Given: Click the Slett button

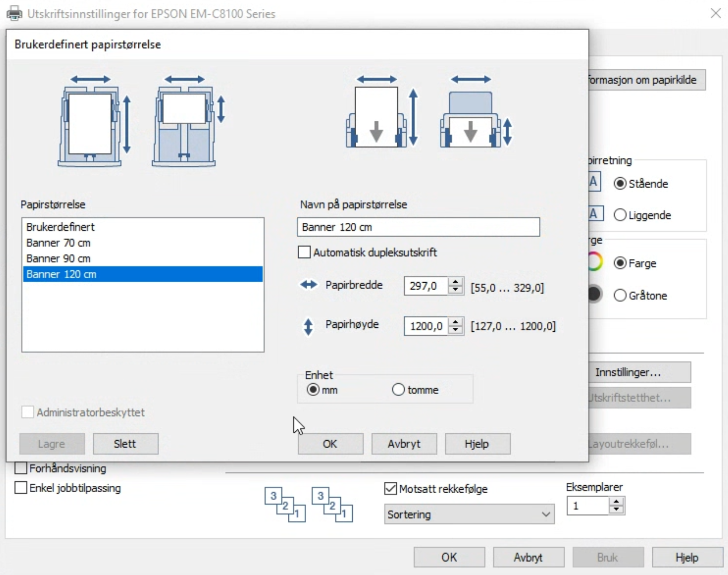Looking at the screenshot, I should point(126,444).
